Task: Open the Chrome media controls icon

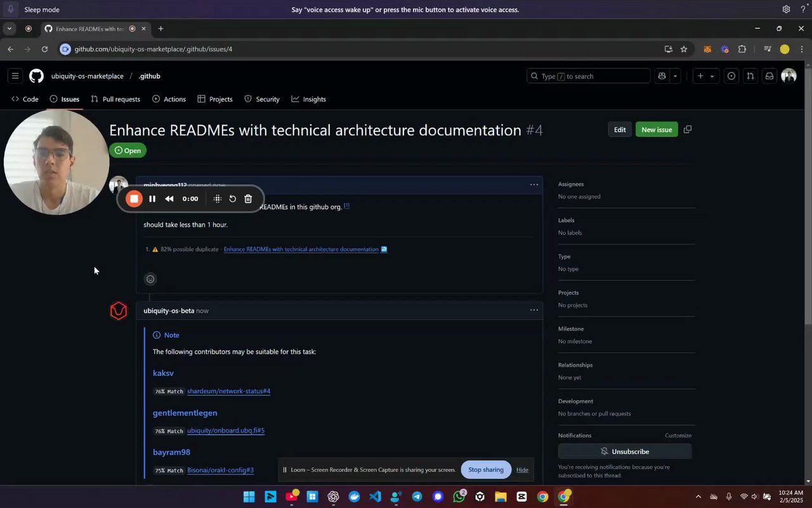Action: [x=767, y=49]
